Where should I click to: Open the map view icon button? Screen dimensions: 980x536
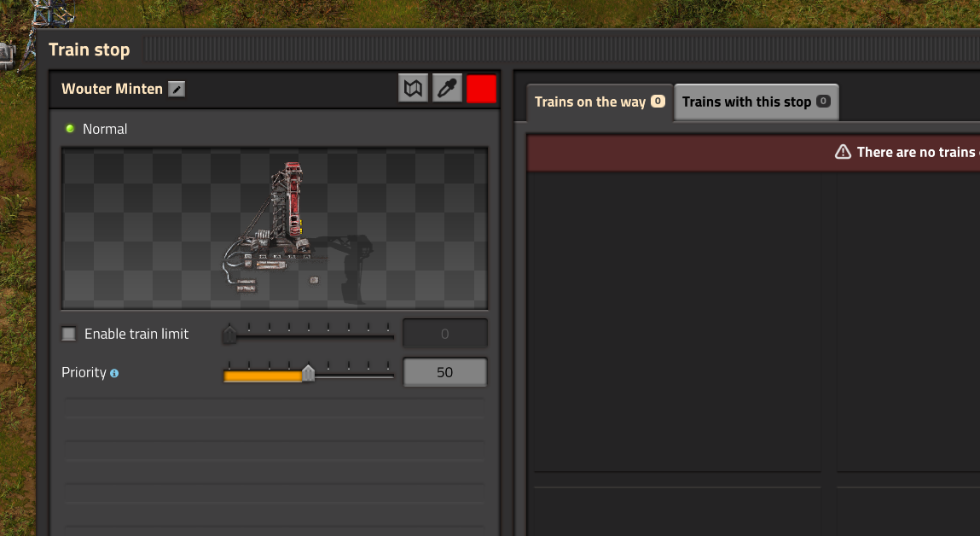(413, 88)
